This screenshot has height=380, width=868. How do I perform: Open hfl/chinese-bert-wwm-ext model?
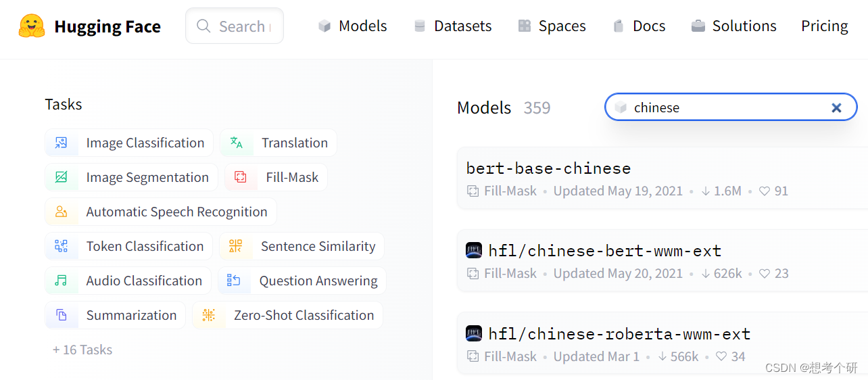605,251
